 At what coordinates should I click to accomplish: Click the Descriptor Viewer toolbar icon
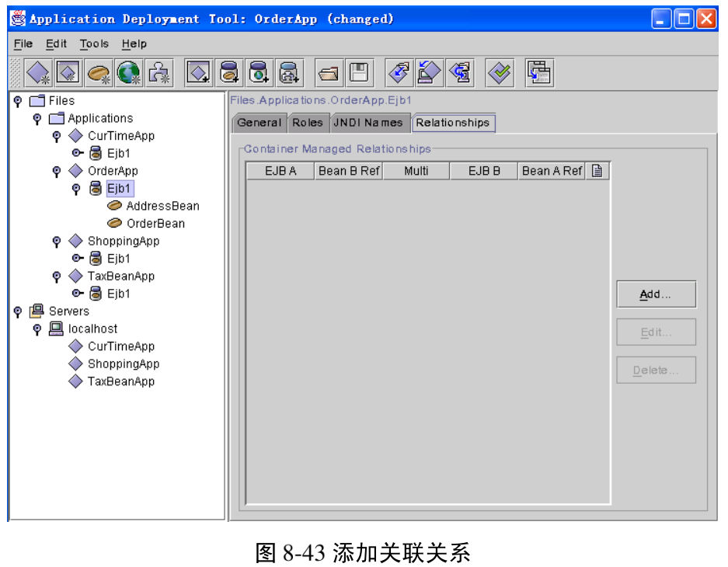tap(539, 73)
